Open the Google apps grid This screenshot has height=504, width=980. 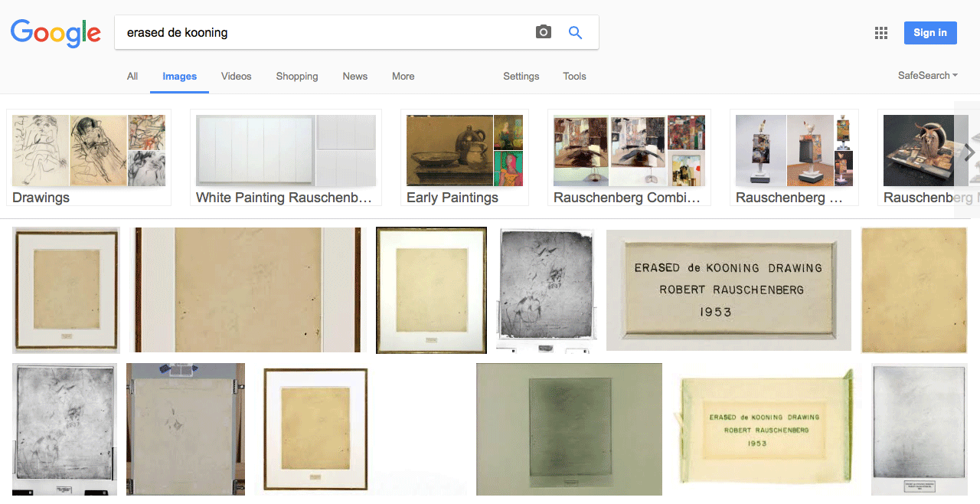[x=881, y=33]
